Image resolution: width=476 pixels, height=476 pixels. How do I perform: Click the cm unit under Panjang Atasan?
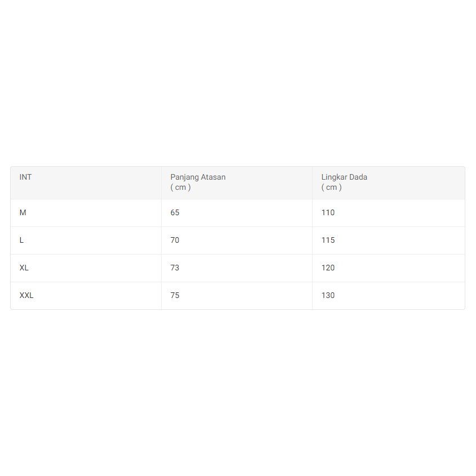tap(180, 187)
